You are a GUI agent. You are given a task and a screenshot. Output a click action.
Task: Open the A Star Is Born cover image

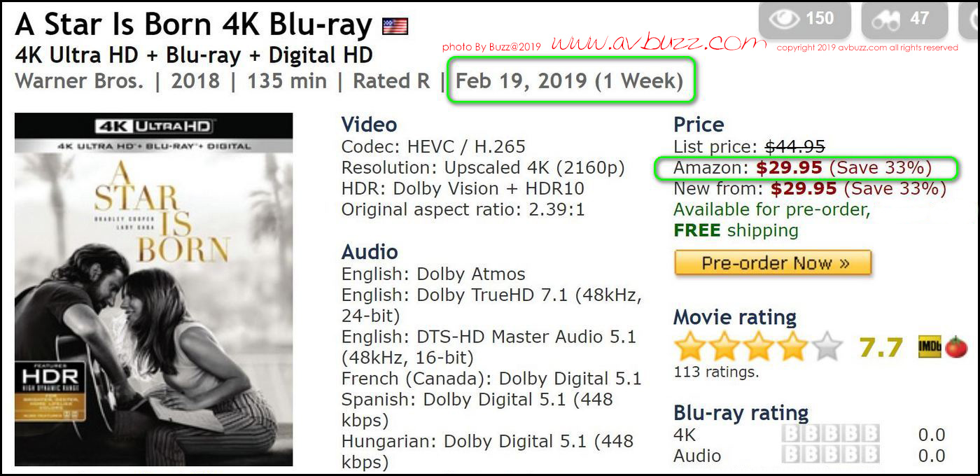(153, 289)
